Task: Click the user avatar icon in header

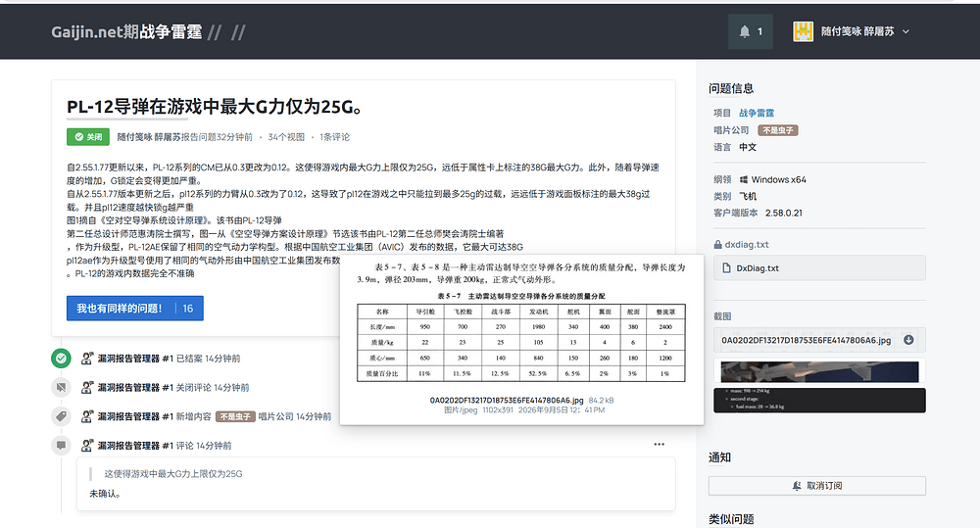Action: click(x=803, y=31)
